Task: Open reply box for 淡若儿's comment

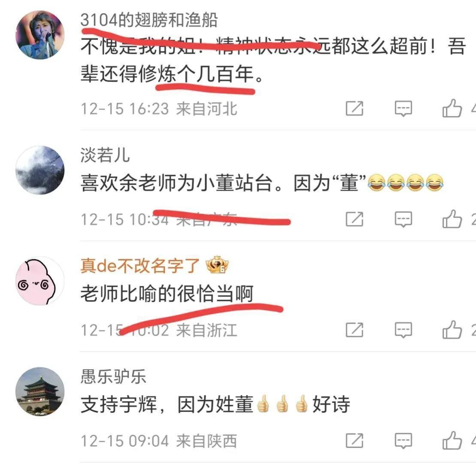Action: pyautogui.click(x=403, y=219)
